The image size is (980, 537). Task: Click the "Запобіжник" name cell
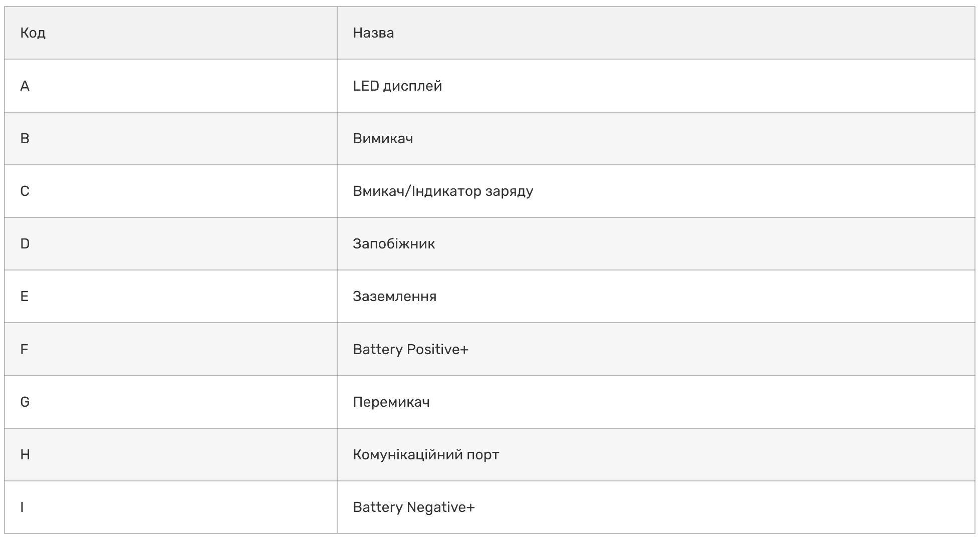pos(394,244)
